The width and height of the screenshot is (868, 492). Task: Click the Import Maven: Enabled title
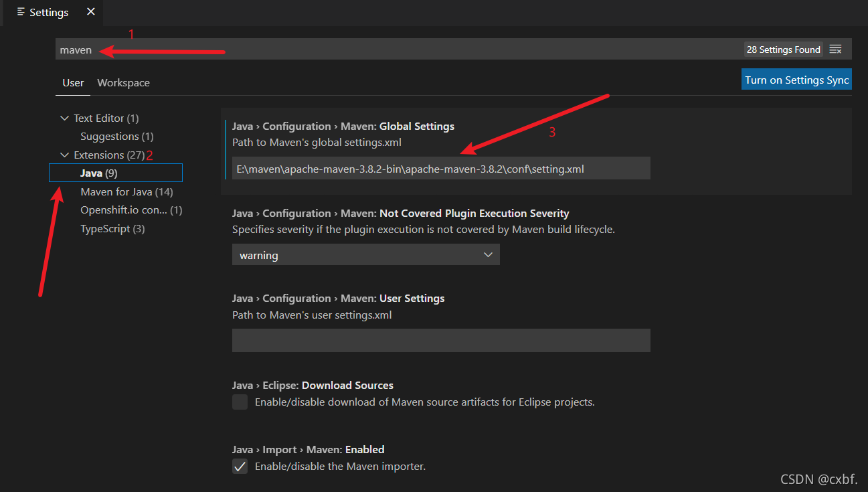(309, 449)
